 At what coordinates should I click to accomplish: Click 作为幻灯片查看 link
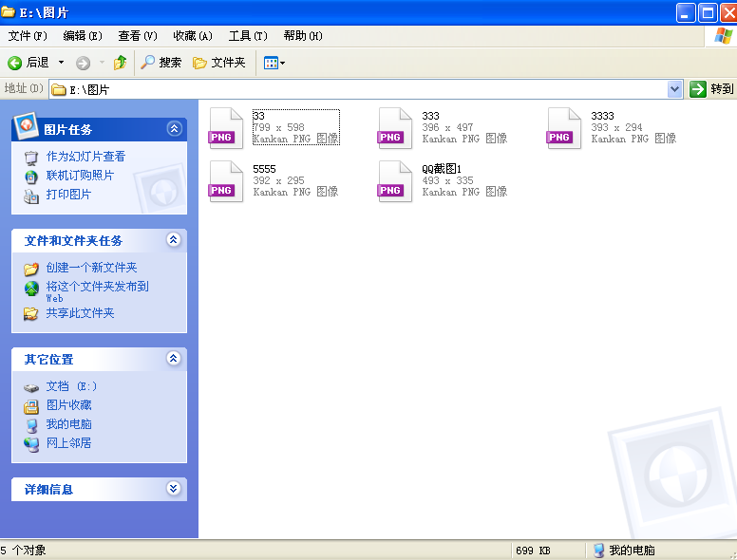click(86, 157)
